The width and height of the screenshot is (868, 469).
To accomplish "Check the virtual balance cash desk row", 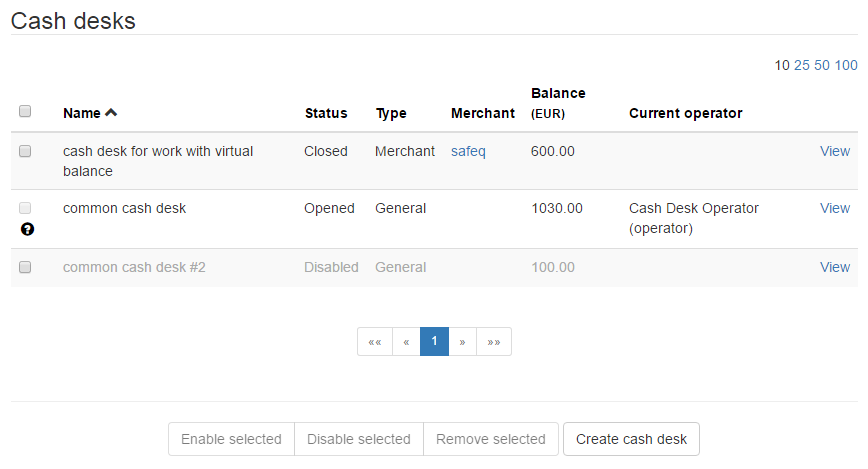I will tap(26, 151).
